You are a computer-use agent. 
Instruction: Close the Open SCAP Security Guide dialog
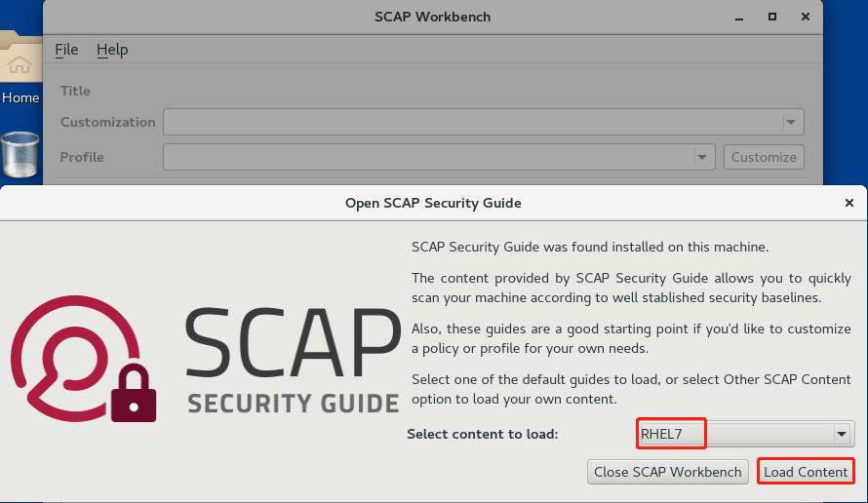click(x=848, y=203)
